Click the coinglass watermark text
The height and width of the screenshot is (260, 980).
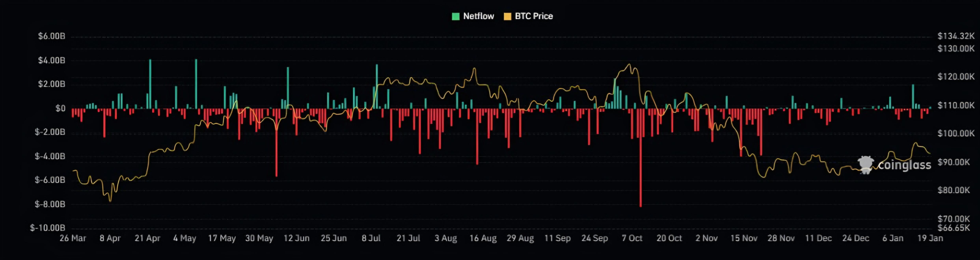click(904, 165)
